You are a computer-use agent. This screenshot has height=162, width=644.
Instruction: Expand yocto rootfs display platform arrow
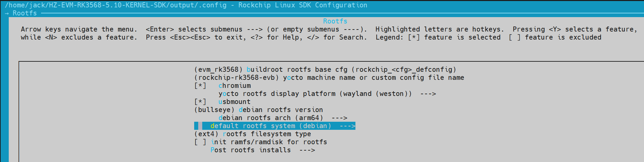pos(428,94)
